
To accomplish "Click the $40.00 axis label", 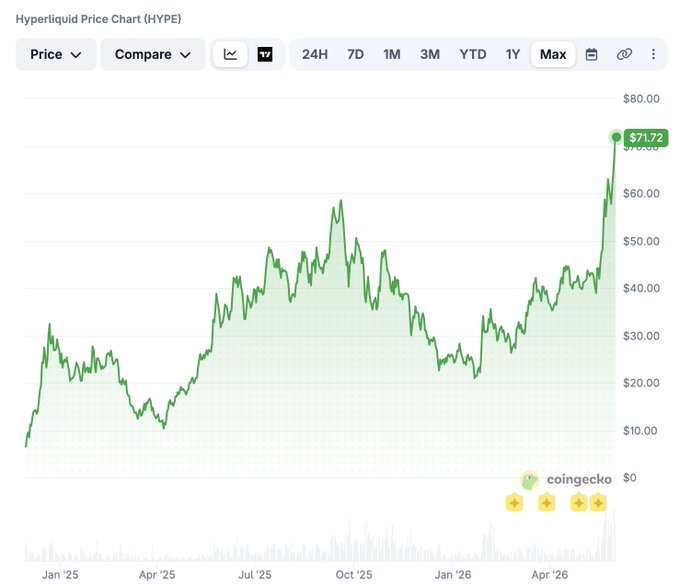I will [641, 288].
